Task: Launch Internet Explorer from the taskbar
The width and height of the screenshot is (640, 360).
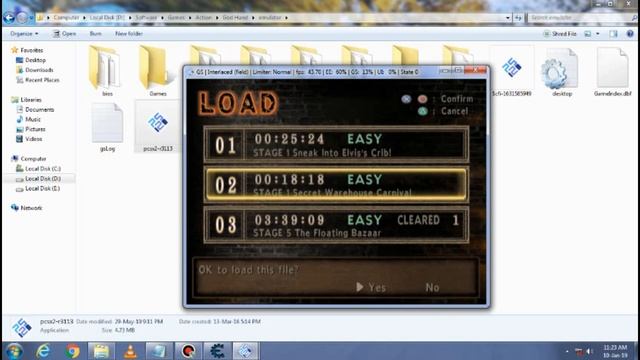Action: click(43, 351)
